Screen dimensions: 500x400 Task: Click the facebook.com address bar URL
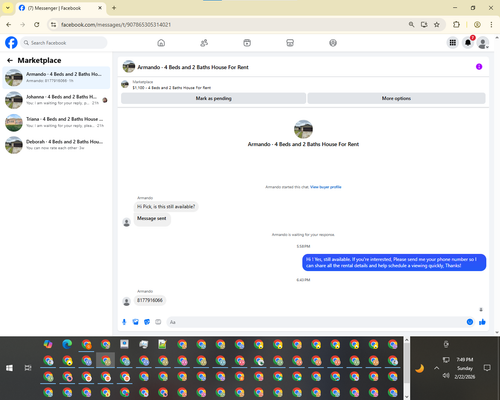(116, 25)
